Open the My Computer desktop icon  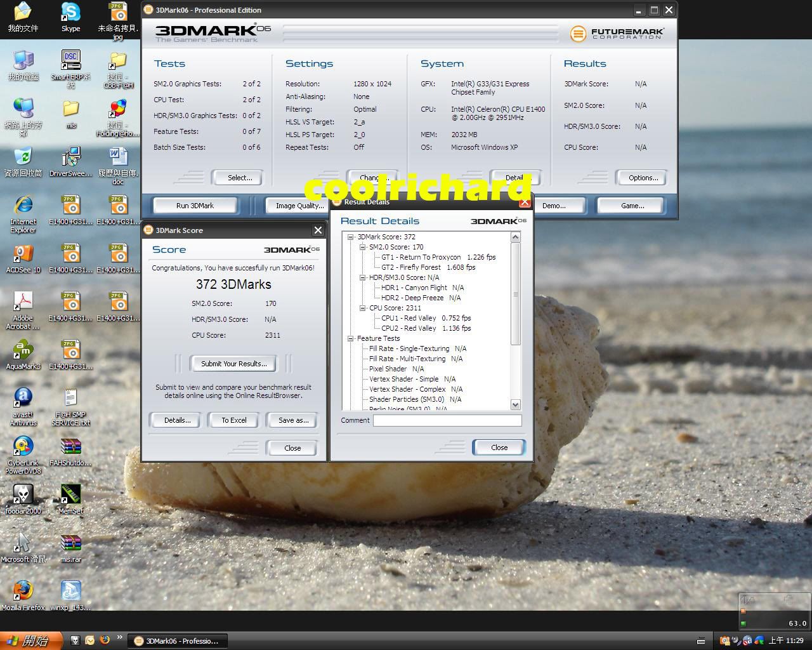point(23,65)
